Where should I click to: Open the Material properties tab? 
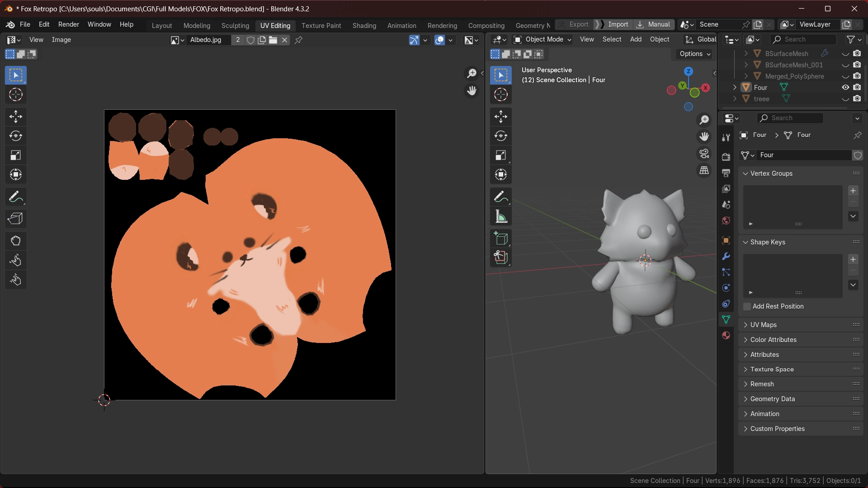(x=726, y=335)
